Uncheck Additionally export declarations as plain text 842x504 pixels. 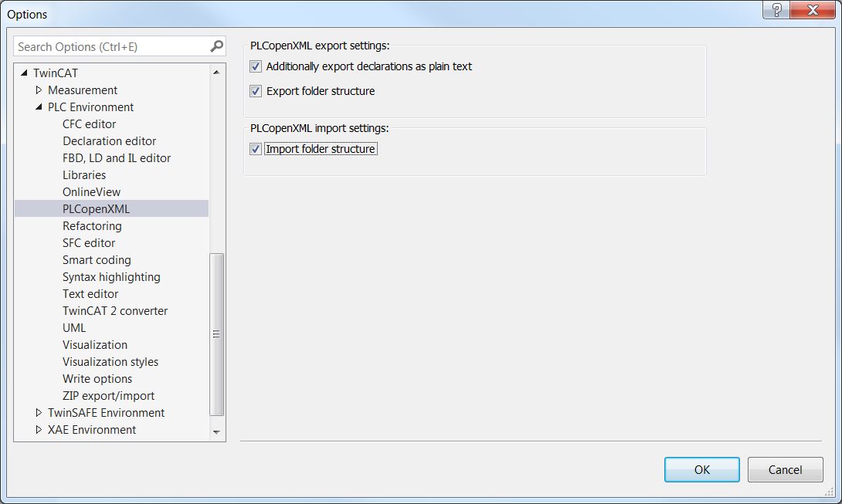(256, 66)
